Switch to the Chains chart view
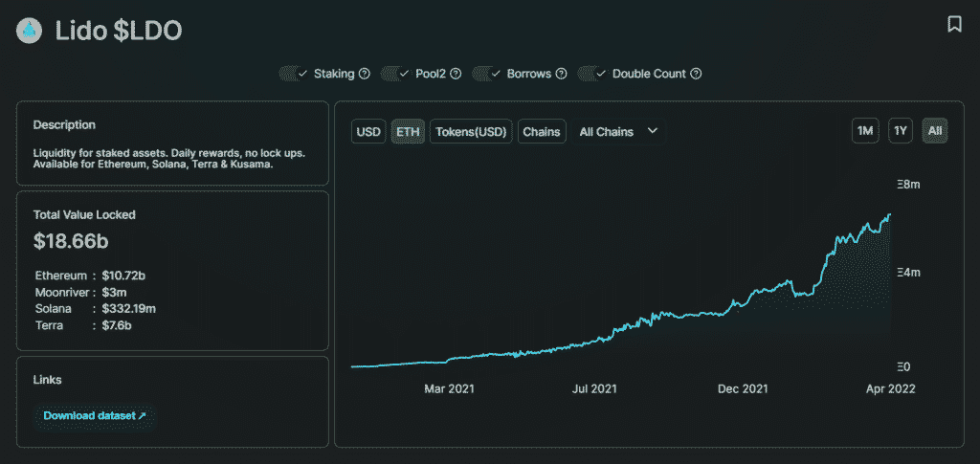980x464 pixels. (542, 132)
